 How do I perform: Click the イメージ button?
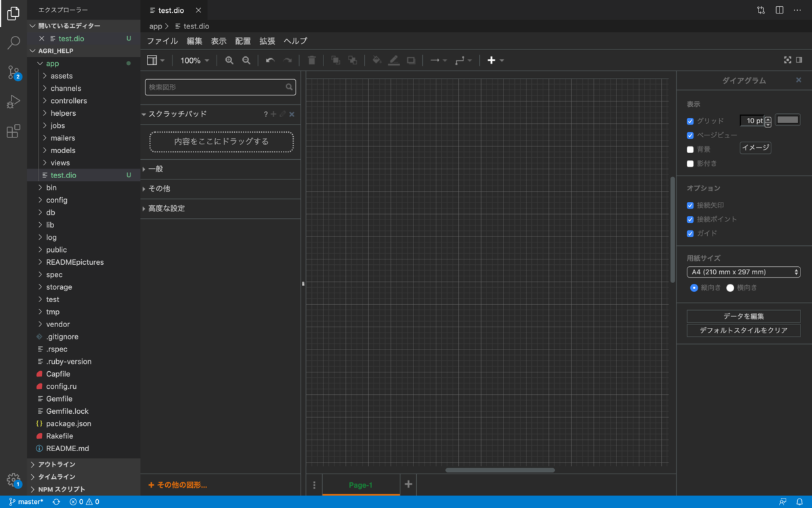[x=755, y=148]
